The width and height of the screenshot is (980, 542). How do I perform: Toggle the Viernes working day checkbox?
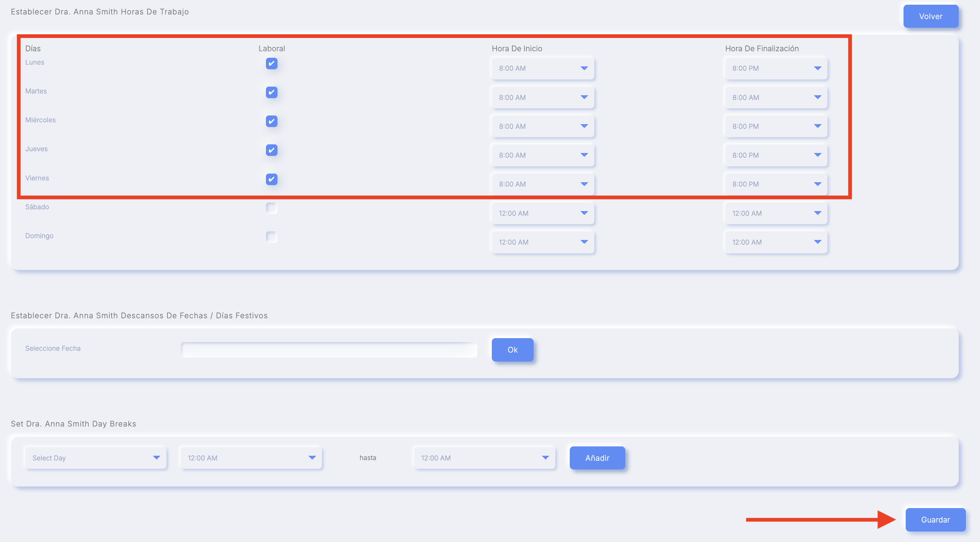tap(272, 179)
